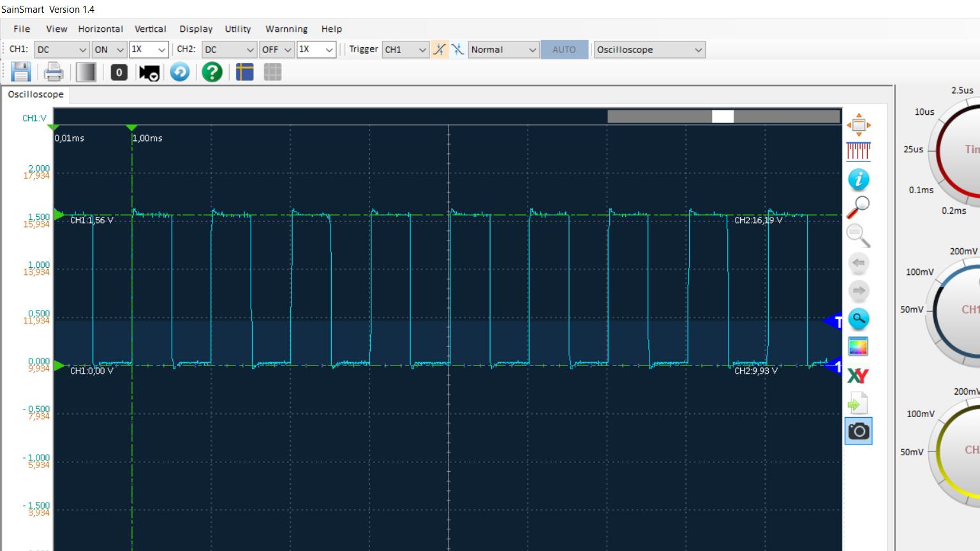Click the black zero reset icon
The width and height of the screenshot is (980, 551).
coord(119,72)
